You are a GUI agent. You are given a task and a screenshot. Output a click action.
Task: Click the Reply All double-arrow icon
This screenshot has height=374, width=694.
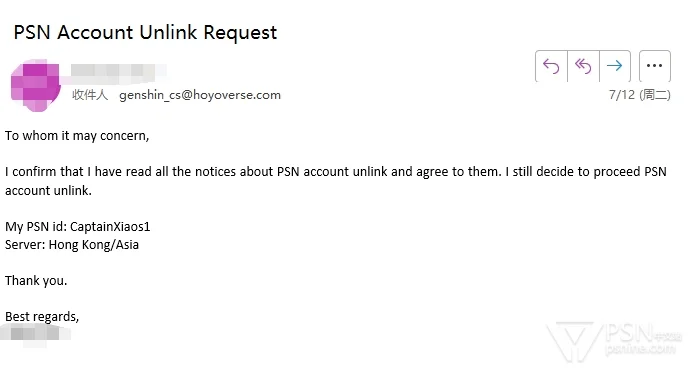583,66
